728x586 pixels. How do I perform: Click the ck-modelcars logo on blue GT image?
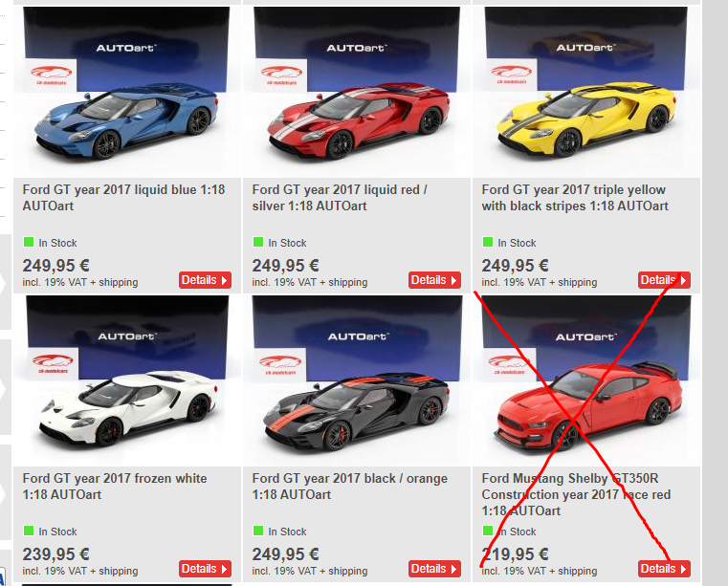[51, 76]
